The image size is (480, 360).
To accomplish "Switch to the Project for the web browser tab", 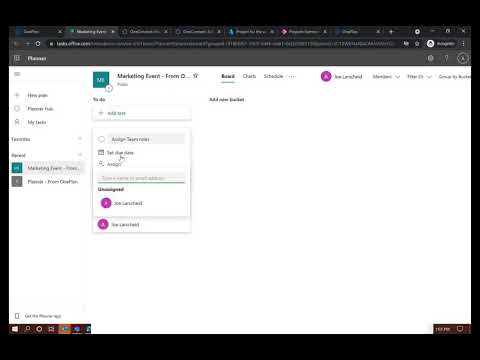I will point(252,32).
